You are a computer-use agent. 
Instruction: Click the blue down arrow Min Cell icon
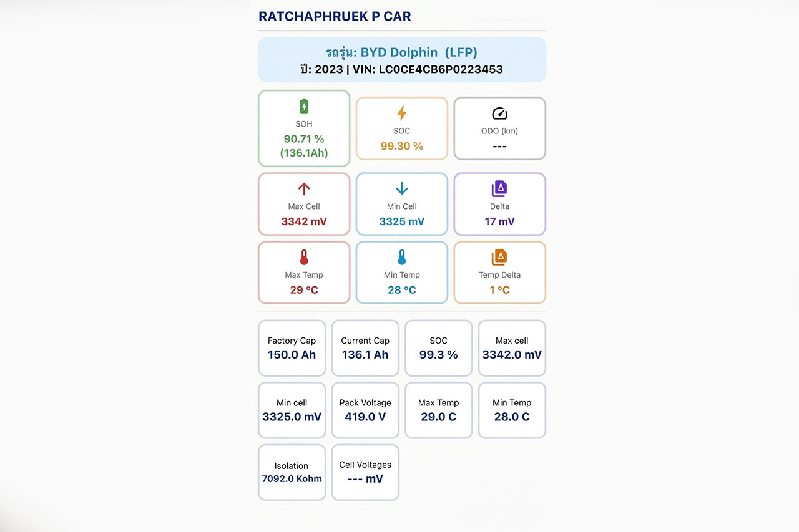coord(402,189)
